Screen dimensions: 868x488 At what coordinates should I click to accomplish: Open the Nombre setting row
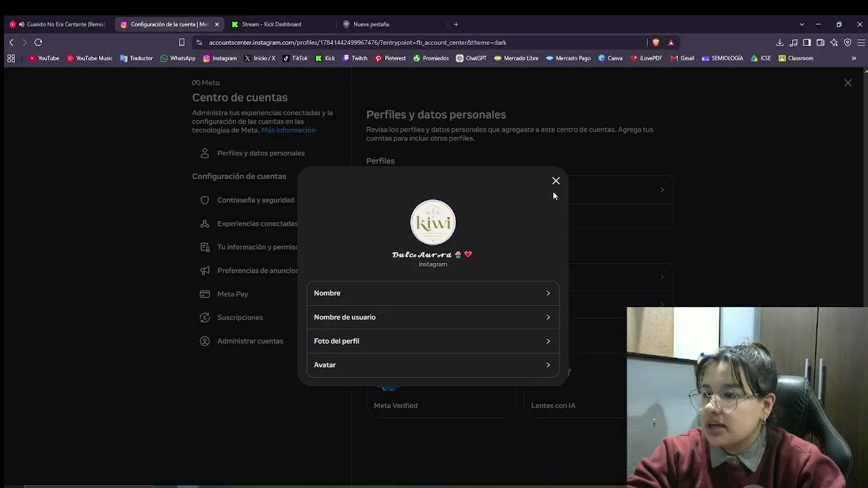click(433, 293)
